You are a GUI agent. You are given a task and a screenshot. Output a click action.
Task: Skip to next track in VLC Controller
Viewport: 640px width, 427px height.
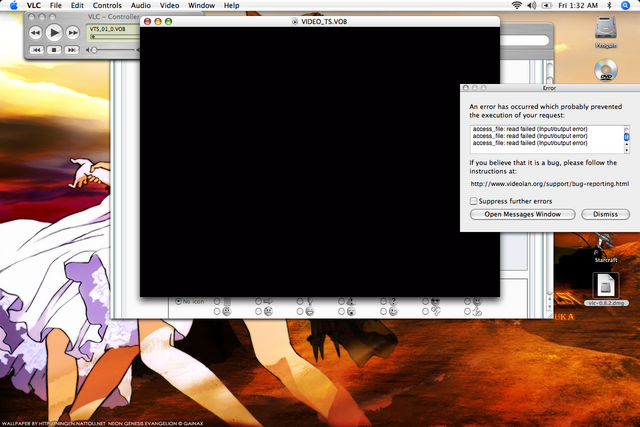click(x=71, y=50)
